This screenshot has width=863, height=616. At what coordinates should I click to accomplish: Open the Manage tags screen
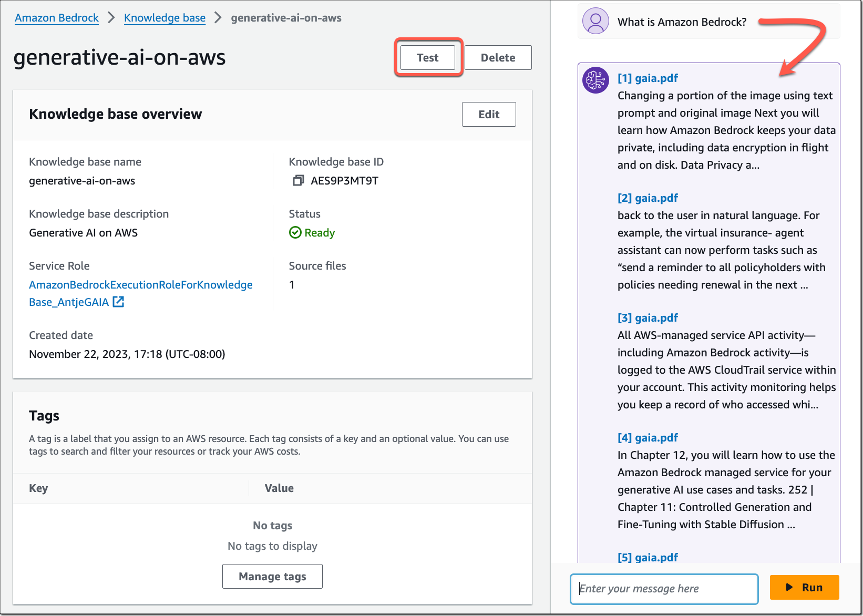(272, 576)
